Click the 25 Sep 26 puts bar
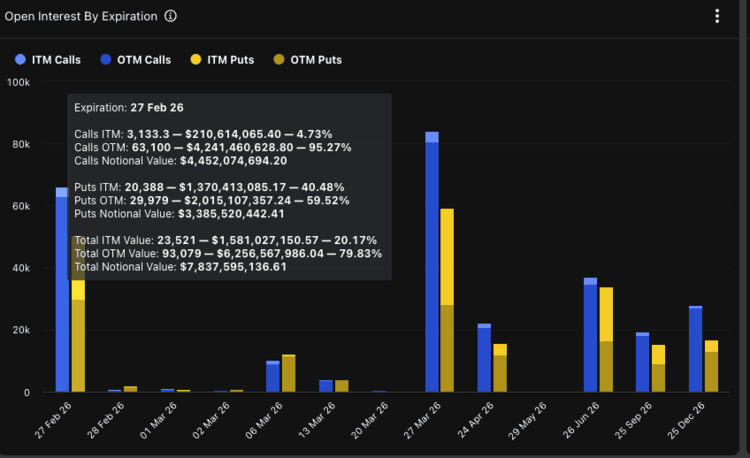 pyautogui.click(x=658, y=370)
